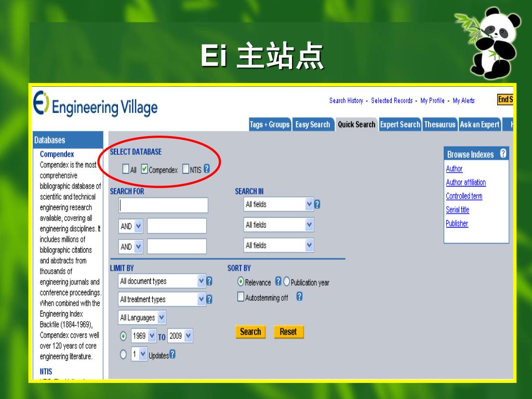Check the NTIS database checkbox
532x399 pixels.
(185, 169)
